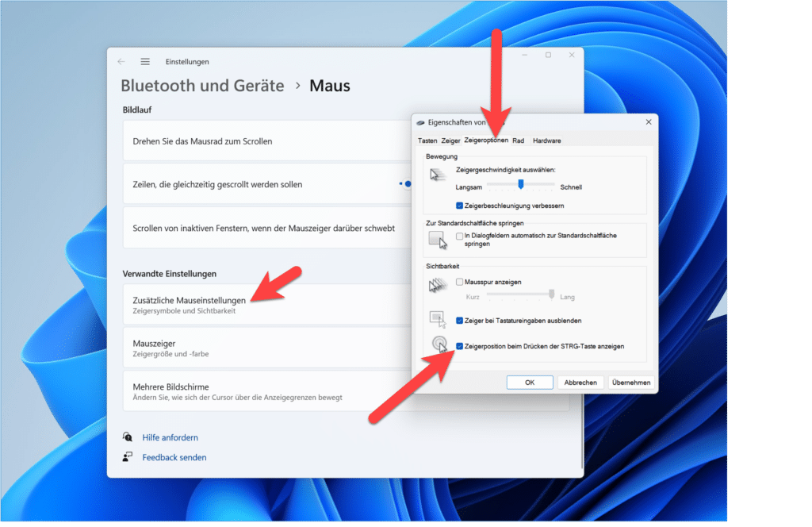Open the hamburger navigation menu
This screenshot has width=812, height=527.
click(x=145, y=61)
